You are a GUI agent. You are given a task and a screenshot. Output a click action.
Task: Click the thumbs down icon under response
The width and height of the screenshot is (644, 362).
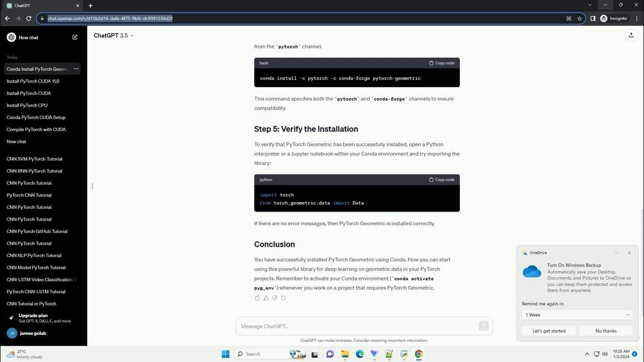click(x=275, y=298)
